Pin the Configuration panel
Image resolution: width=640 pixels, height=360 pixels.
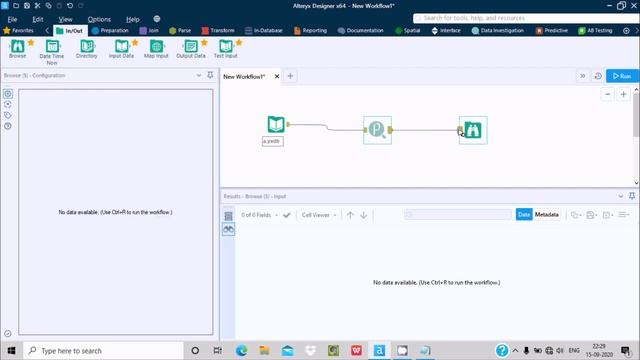pos(210,75)
